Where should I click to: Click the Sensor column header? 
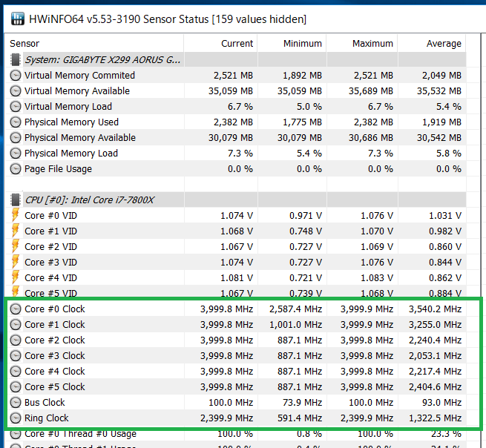coord(94,43)
